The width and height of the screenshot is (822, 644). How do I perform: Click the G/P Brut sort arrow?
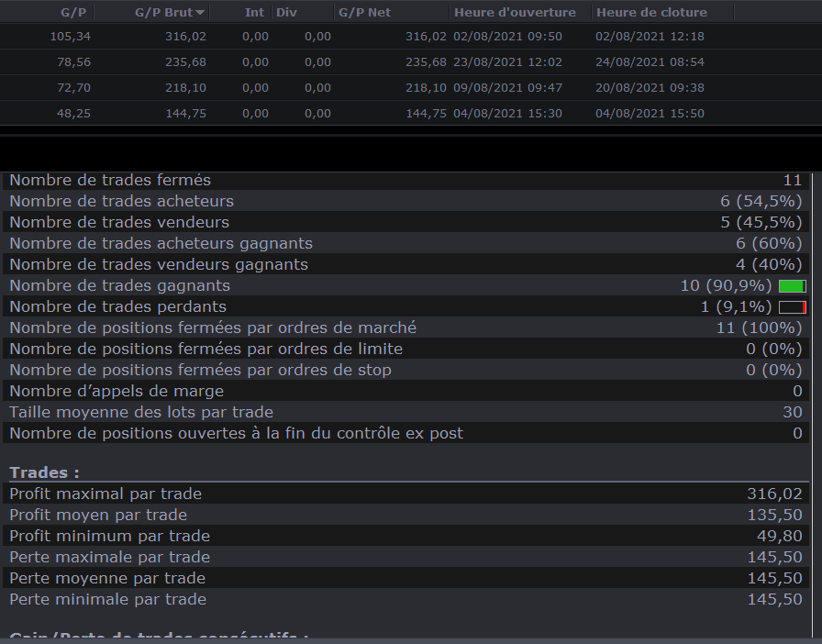pyautogui.click(x=200, y=13)
